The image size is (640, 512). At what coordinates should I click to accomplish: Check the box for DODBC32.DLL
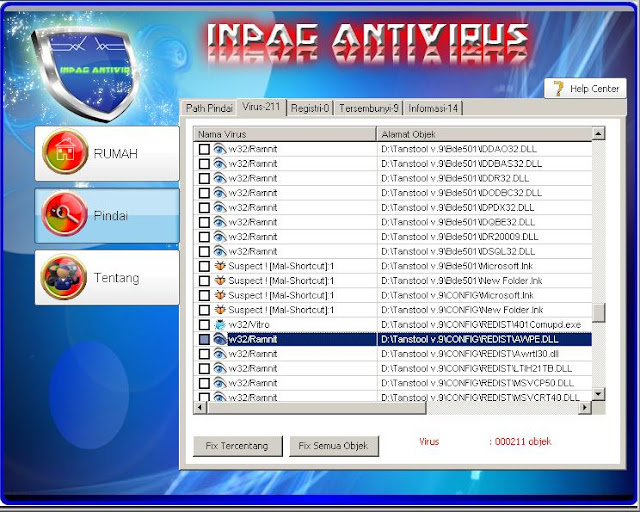204,193
